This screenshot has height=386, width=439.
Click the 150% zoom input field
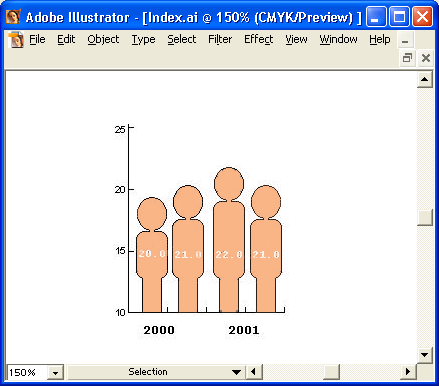(x=27, y=372)
